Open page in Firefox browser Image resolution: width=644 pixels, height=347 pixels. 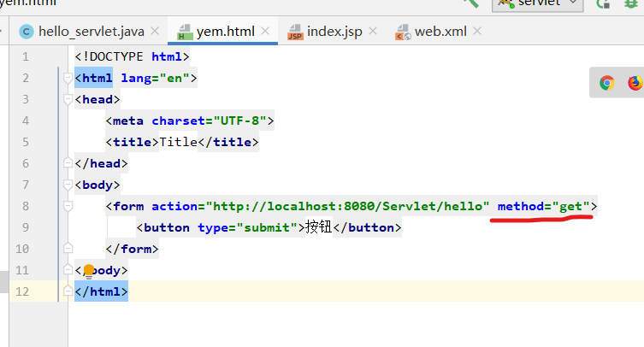click(635, 83)
